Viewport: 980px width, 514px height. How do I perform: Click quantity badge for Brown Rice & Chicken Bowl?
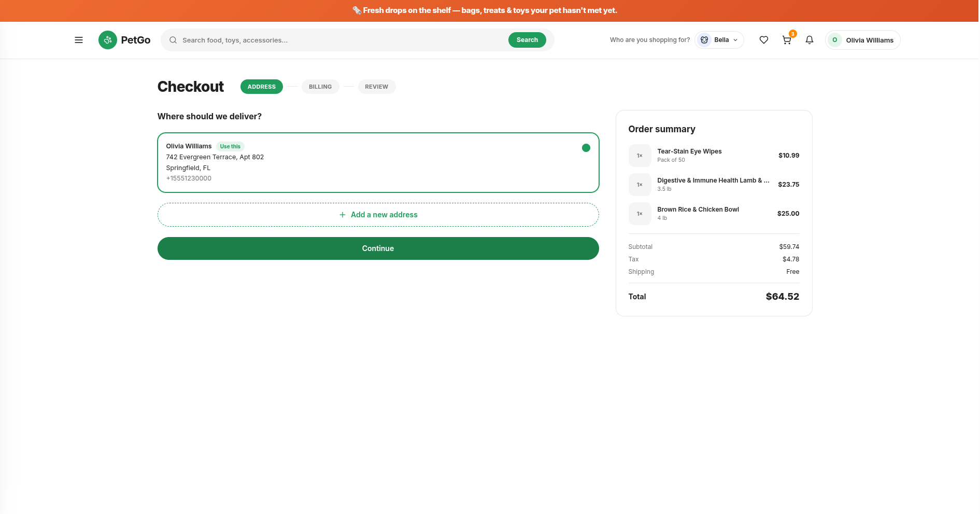(x=640, y=214)
